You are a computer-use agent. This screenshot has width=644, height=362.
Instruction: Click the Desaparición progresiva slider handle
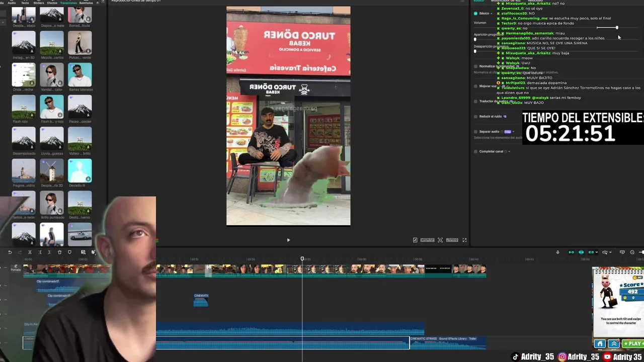tap(475, 51)
